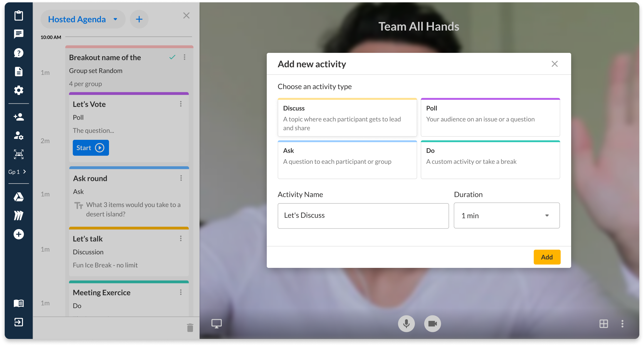Click the add participant icon
The width and height of the screenshot is (644, 346).
pyautogui.click(x=19, y=117)
